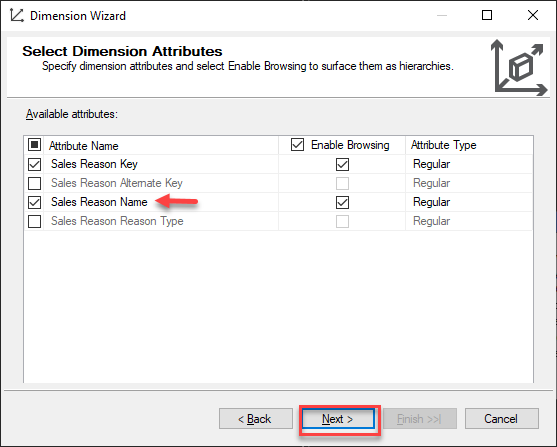Toggle the select-all Attribute Name header checkbox

click(34, 145)
